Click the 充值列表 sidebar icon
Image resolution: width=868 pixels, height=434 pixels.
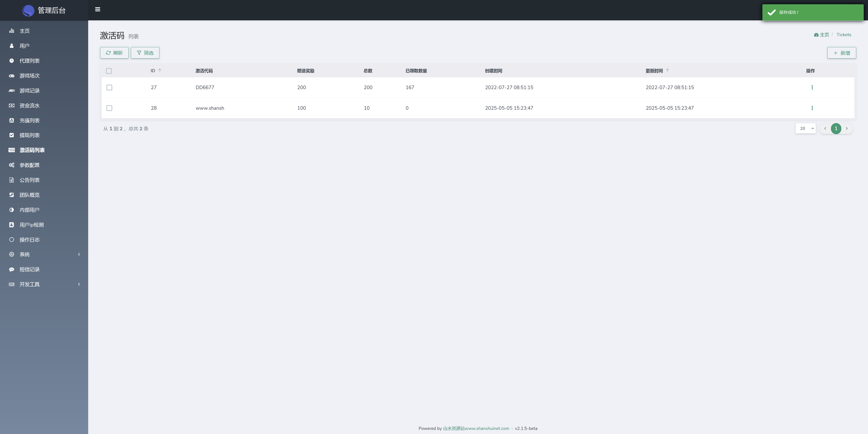click(12, 120)
